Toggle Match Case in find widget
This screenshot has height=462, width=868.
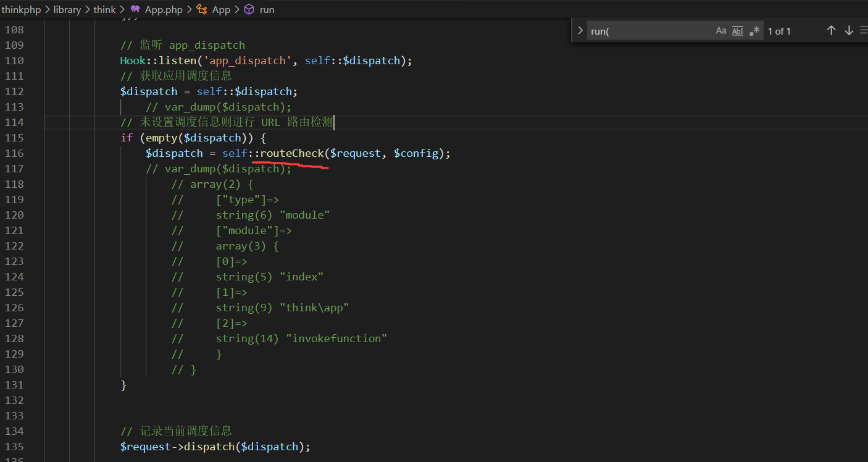click(720, 31)
